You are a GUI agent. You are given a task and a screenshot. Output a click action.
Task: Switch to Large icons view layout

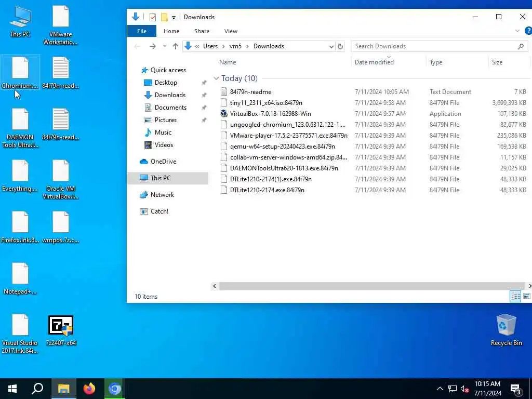[526, 296]
